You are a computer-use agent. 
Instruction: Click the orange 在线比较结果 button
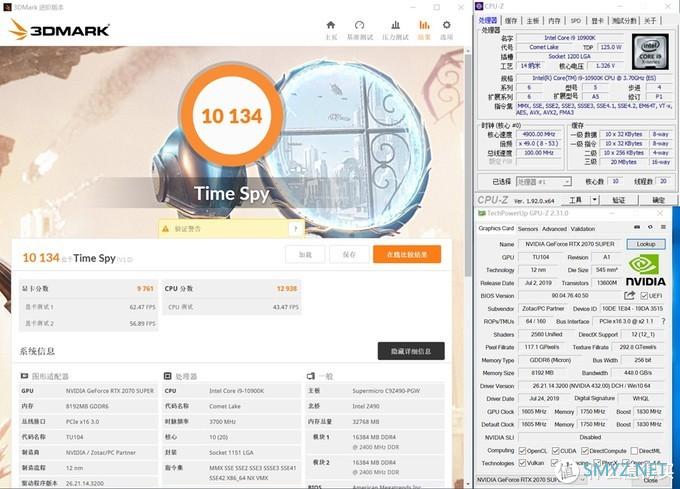407,254
